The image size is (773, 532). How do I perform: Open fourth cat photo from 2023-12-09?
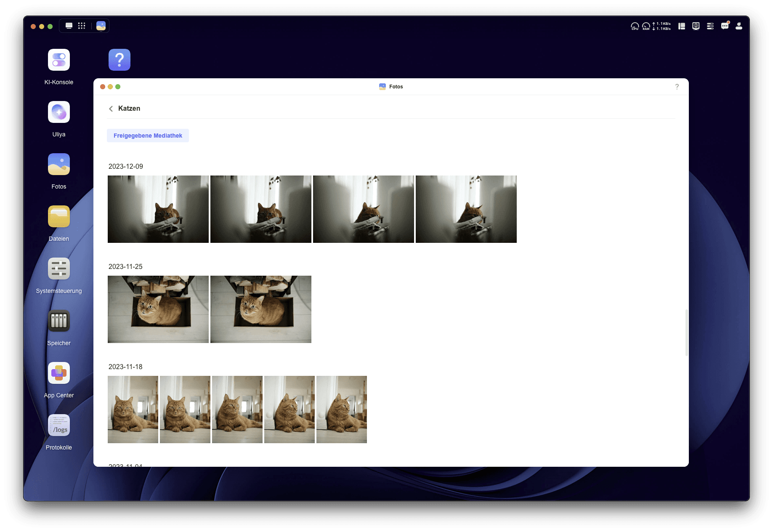click(x=466, y=209)
